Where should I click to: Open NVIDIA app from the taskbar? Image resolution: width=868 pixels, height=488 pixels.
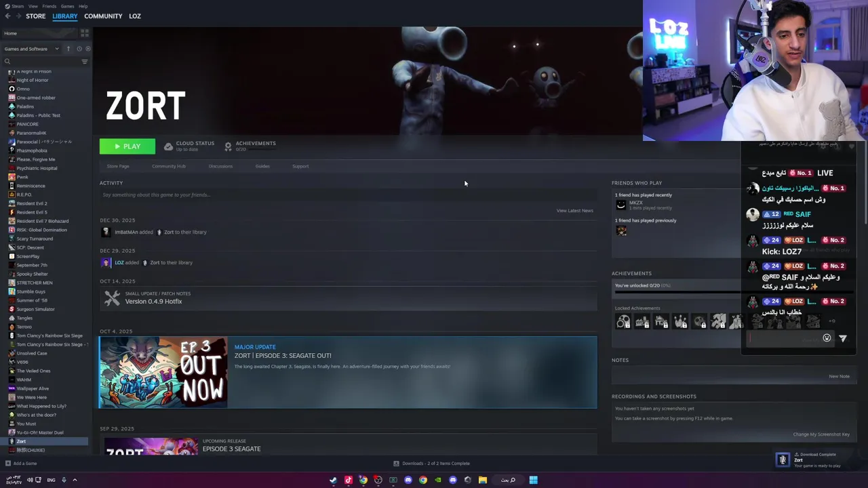coord(438,480)
